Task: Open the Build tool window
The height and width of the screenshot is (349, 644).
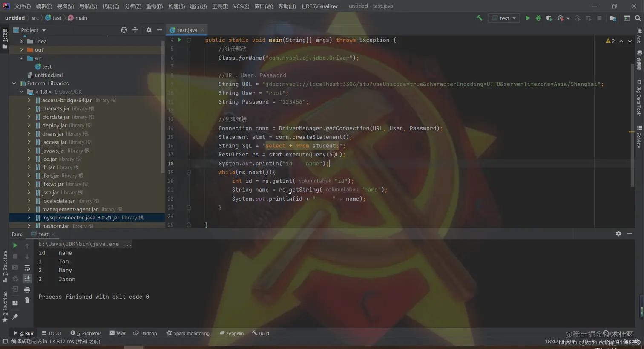Action: pos(260,333)
